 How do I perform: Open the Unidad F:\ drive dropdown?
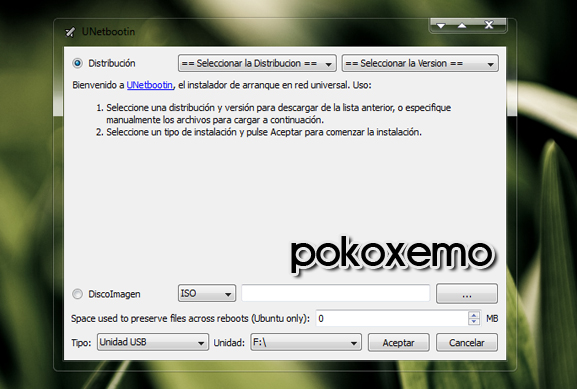point(306,342)
